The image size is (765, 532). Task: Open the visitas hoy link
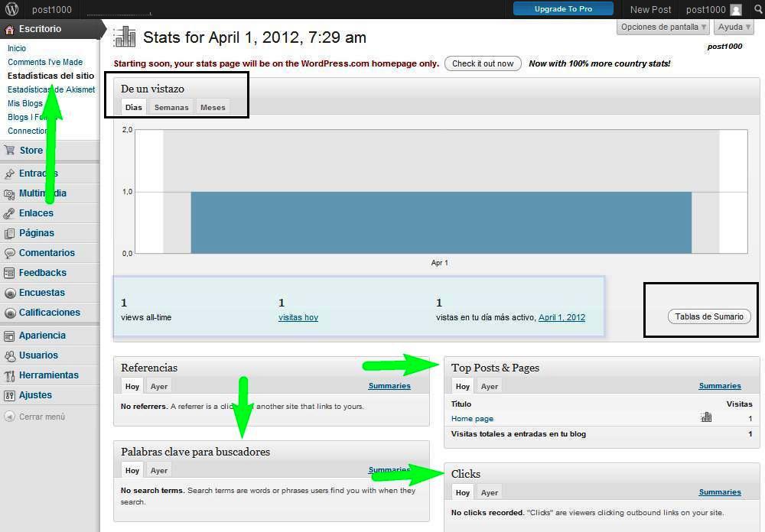(x=298, y=317)
